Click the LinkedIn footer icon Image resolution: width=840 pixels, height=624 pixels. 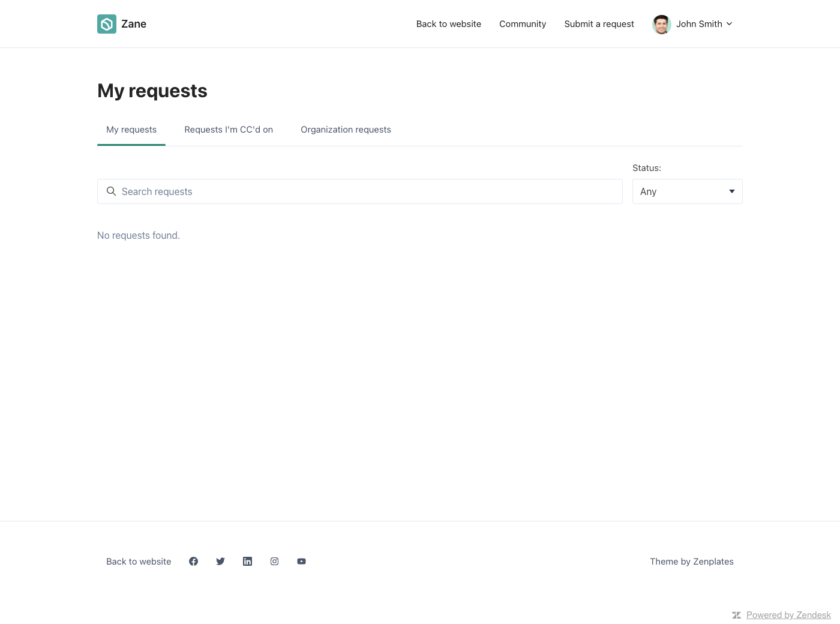pyautogui.click(x=247, y=562)
